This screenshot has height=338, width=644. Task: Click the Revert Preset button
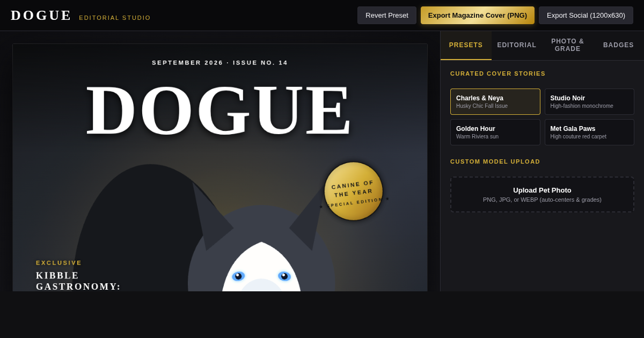(x=387, y=15)
